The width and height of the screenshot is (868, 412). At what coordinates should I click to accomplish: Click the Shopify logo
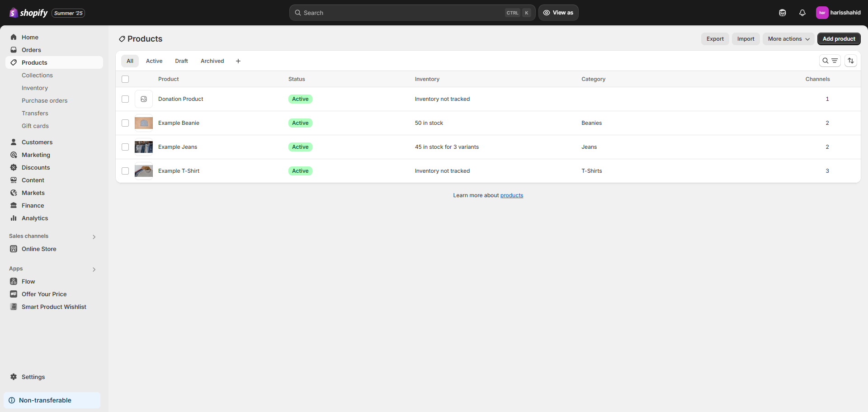tap(28, 13)
